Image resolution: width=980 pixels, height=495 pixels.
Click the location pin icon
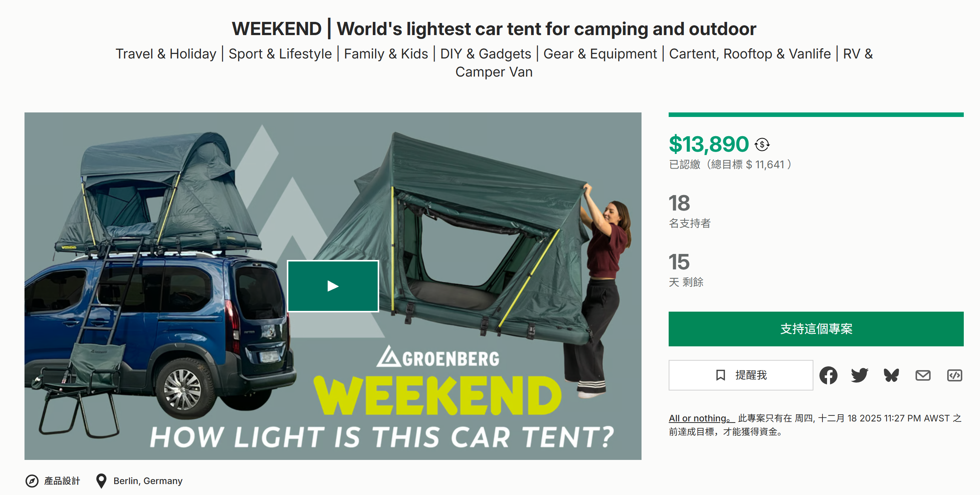[x=101, y=481]
